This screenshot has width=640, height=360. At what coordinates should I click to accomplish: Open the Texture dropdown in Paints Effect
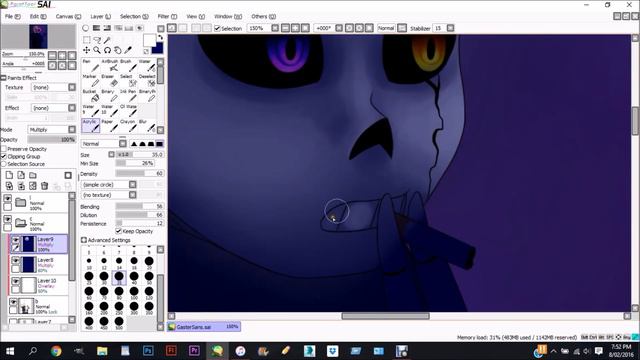(x=72, y=87)
